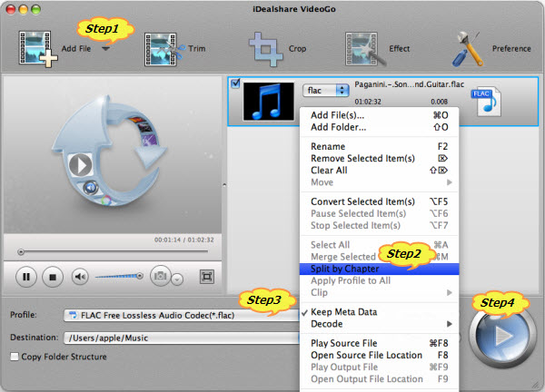This screenshot has height=392, width=545.
Task: Select Add Folder... menu entry
Action: [379, 127]
